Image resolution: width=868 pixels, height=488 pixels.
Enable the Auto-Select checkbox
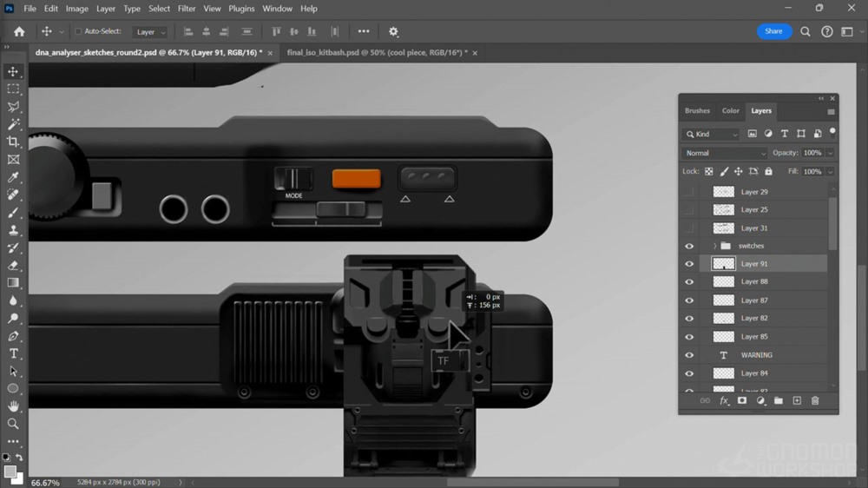point(78,31)
